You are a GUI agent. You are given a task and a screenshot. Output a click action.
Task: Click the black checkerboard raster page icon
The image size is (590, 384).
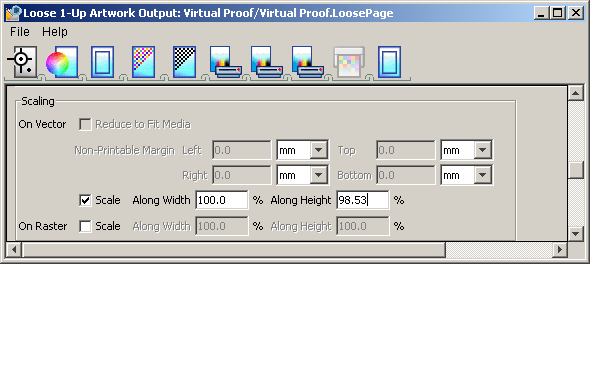click(x=184, y=62)
